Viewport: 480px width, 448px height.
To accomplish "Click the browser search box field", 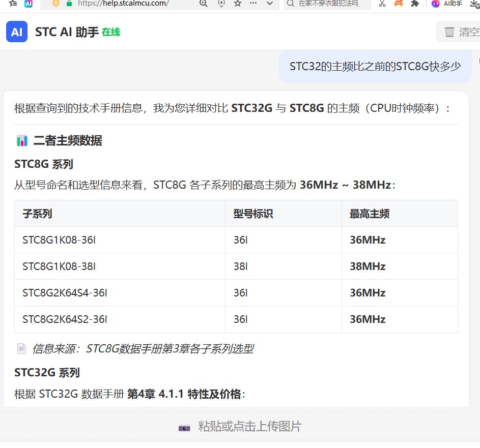I will 327,4.
